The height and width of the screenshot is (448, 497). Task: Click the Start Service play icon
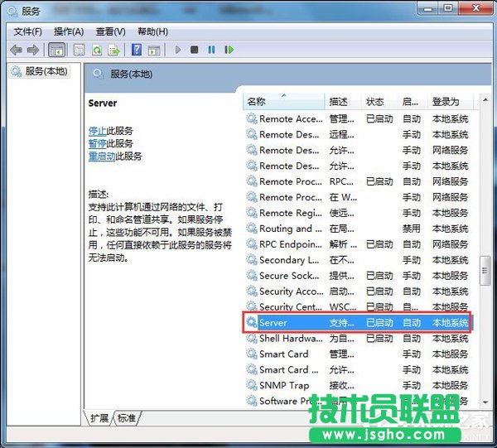coord(178,50)
